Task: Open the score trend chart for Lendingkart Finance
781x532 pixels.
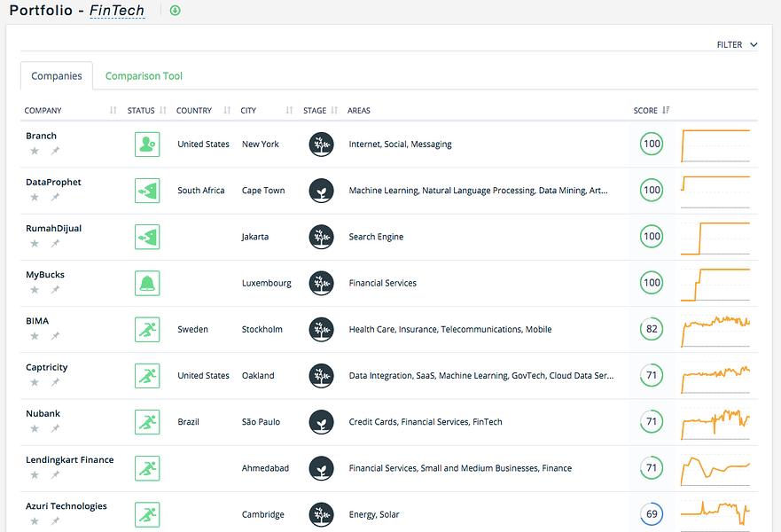Action: pos(715,470)
